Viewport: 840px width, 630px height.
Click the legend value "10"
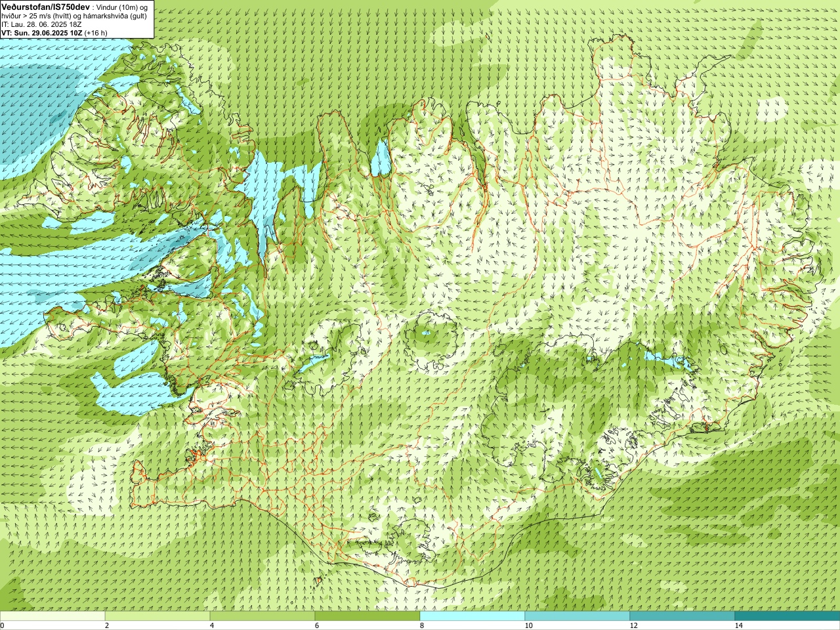(x=528, y=625)
